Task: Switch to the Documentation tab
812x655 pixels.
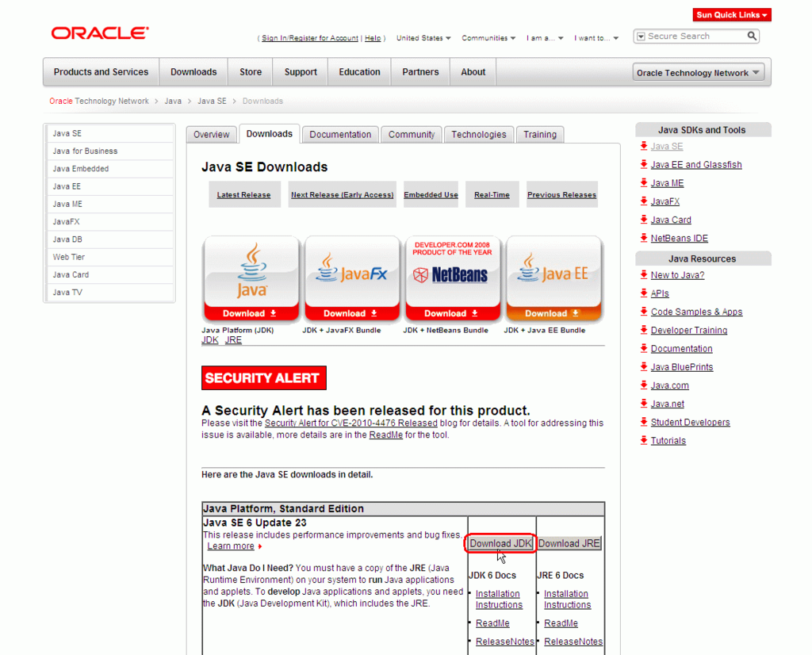Action: point(340,135)
